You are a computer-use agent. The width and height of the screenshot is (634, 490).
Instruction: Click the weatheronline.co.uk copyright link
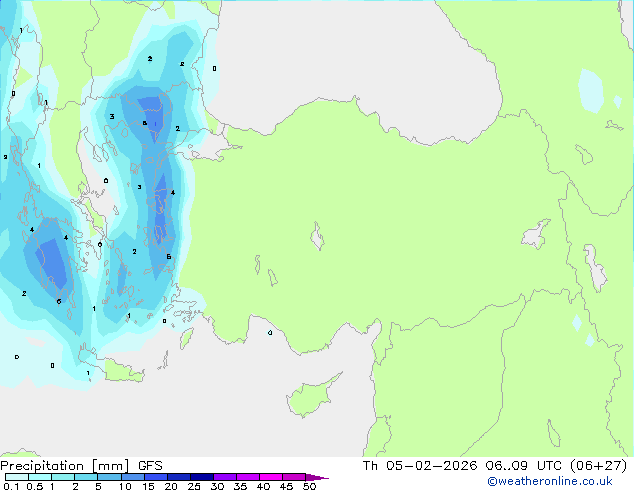tap(550, 481)
